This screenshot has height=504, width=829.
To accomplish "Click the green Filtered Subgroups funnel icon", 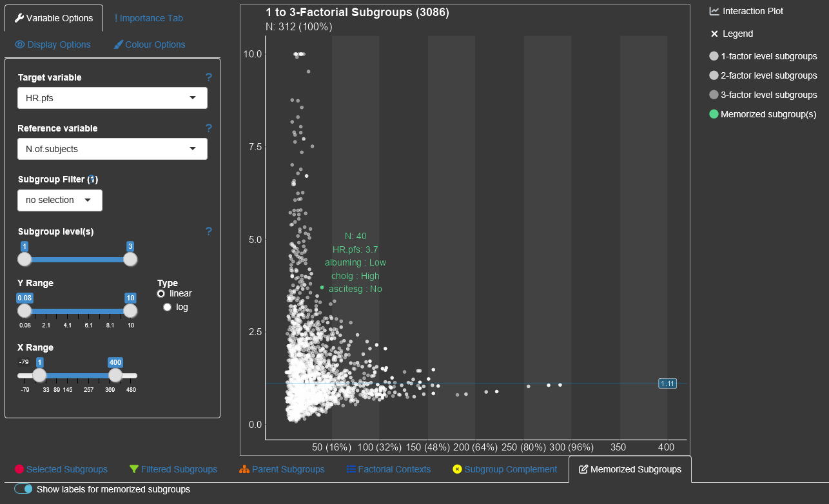I will click(134, 469).
